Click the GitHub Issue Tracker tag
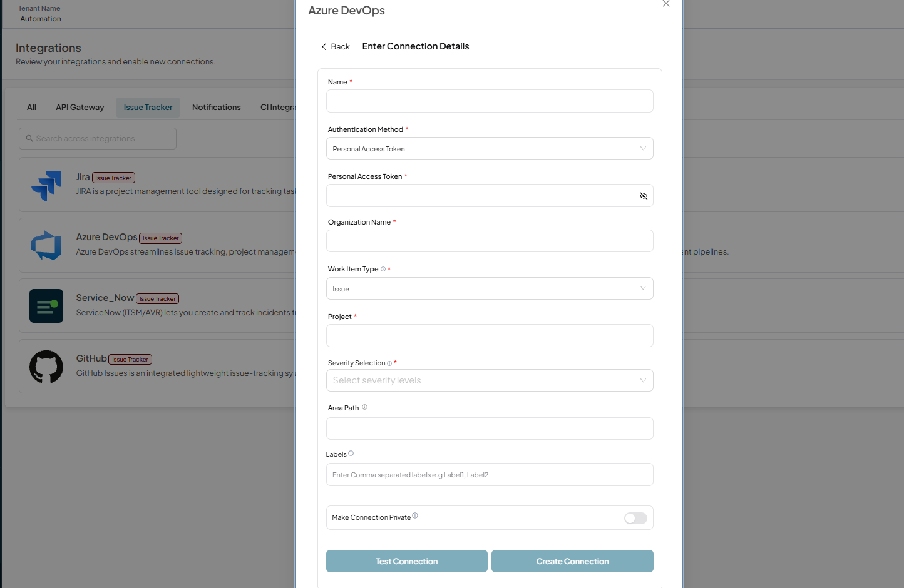 click(130, 360)
